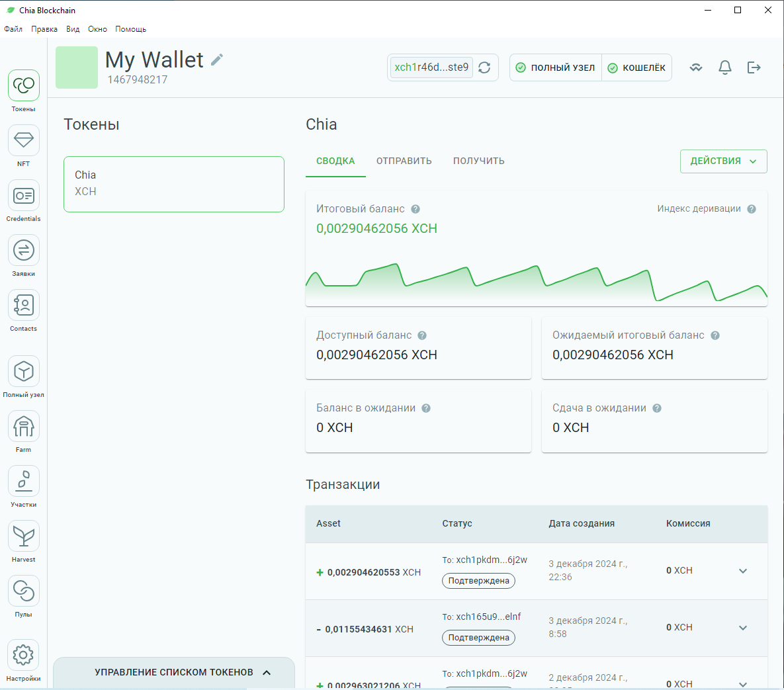Click help icon beside Сдача в ожидании
The height and width of the screenshot is (690, 784).
tap(657, 408)
